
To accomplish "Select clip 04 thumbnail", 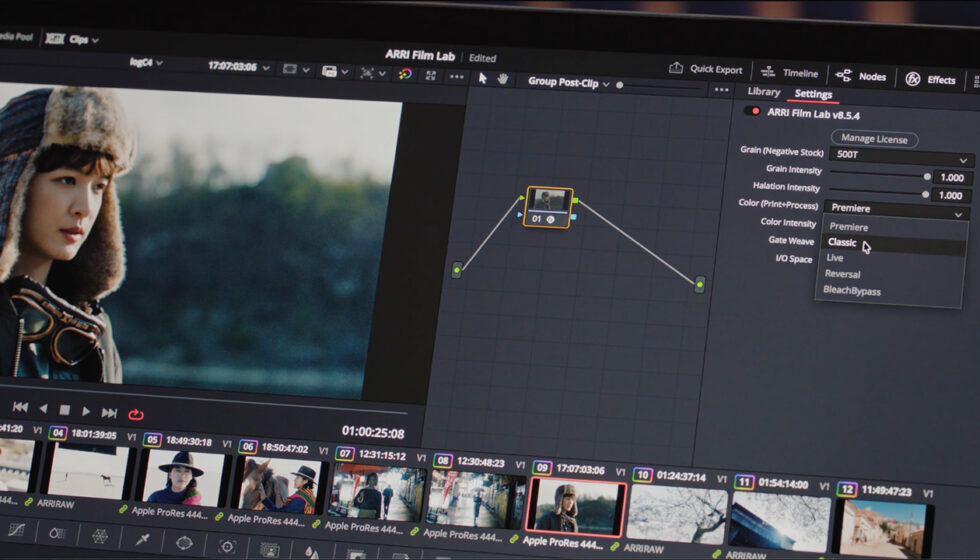I will (89, 471).
